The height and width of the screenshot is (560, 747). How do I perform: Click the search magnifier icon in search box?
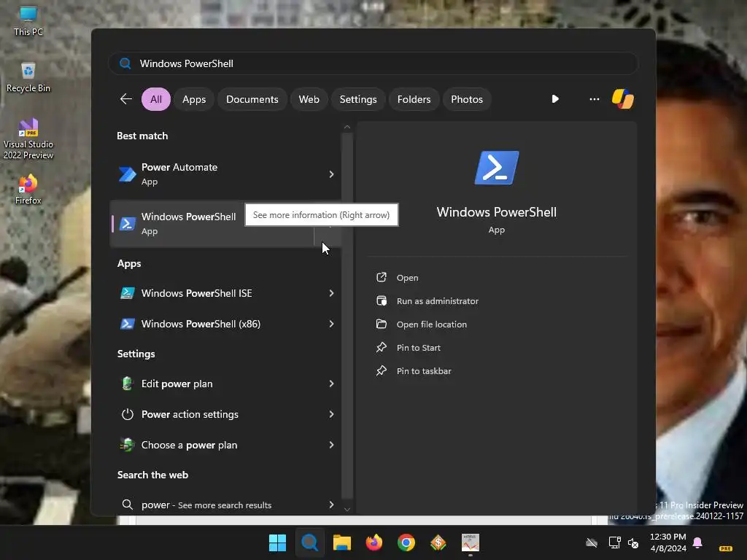pos(125,63)
